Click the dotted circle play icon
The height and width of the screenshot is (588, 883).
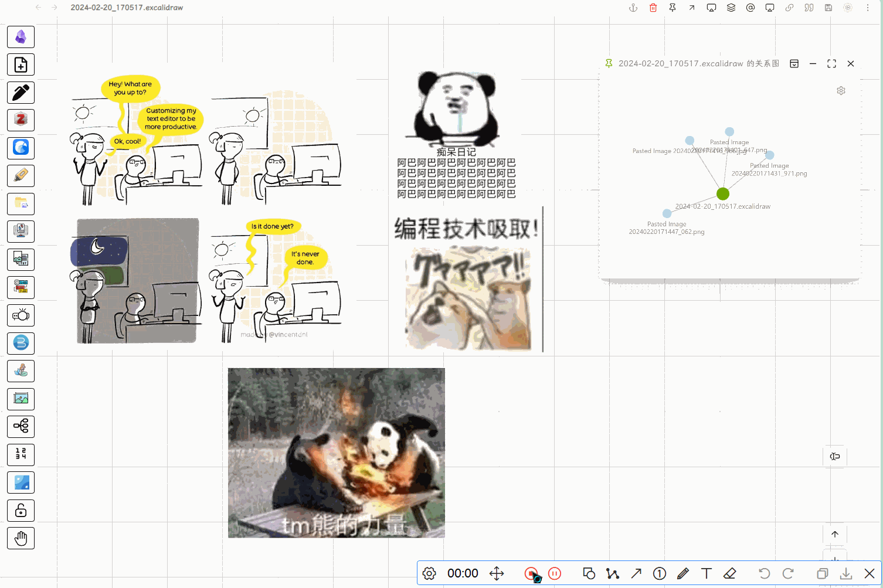[848, 8]
